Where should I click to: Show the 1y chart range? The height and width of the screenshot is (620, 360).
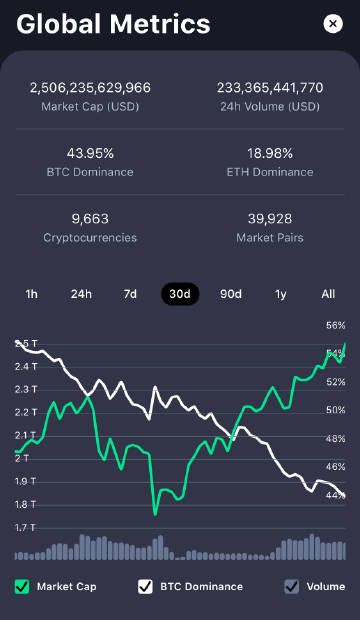(280, 294)
